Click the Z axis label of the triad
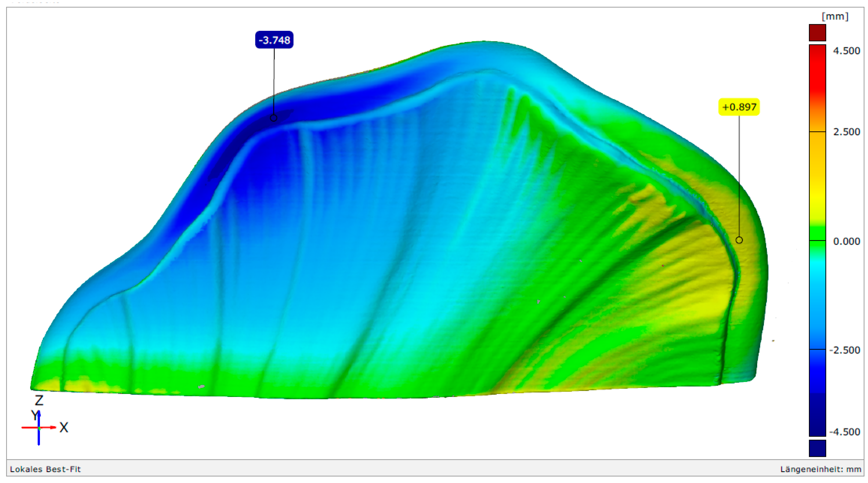This screenshot has width=868, height=483. click(x=39, y=401)
